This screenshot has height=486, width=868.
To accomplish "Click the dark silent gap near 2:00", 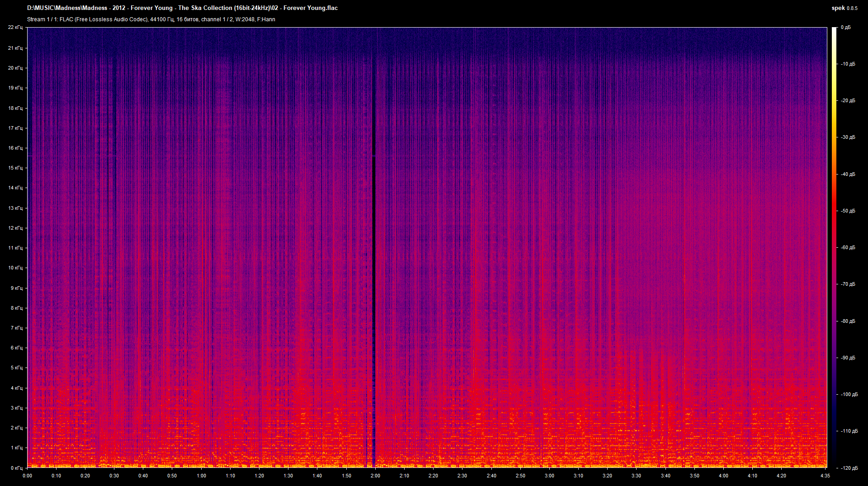I will tap(373, 271).
